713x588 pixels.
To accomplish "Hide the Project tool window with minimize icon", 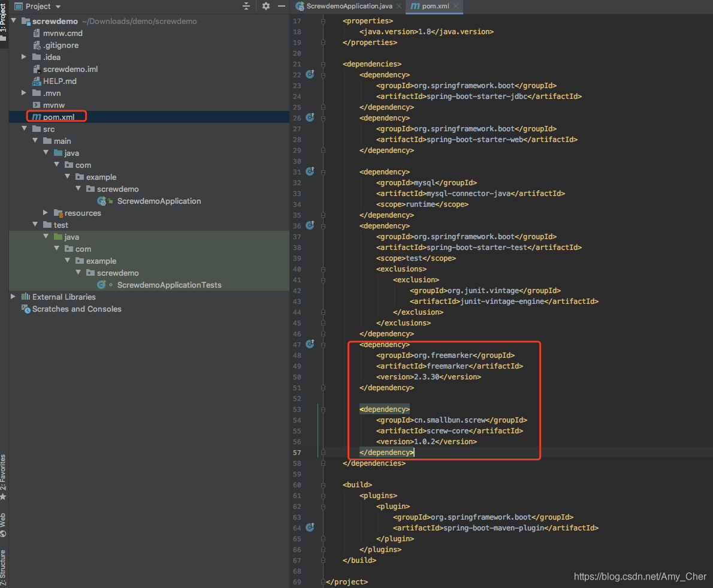I will 282,6.
